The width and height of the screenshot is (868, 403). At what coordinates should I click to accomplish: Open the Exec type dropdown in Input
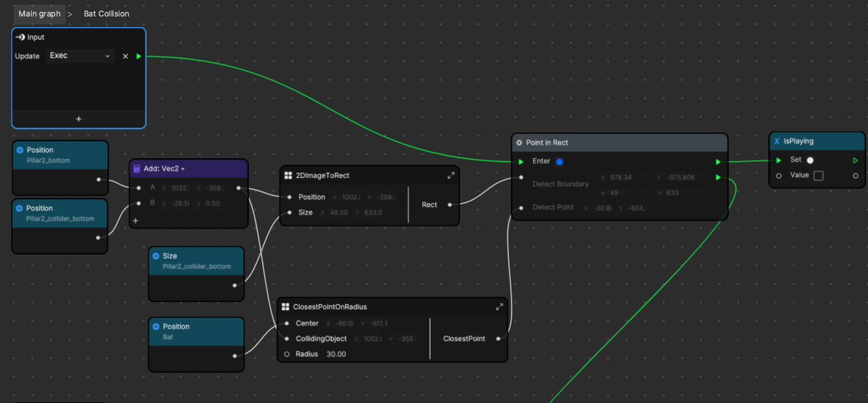[80, 56]
